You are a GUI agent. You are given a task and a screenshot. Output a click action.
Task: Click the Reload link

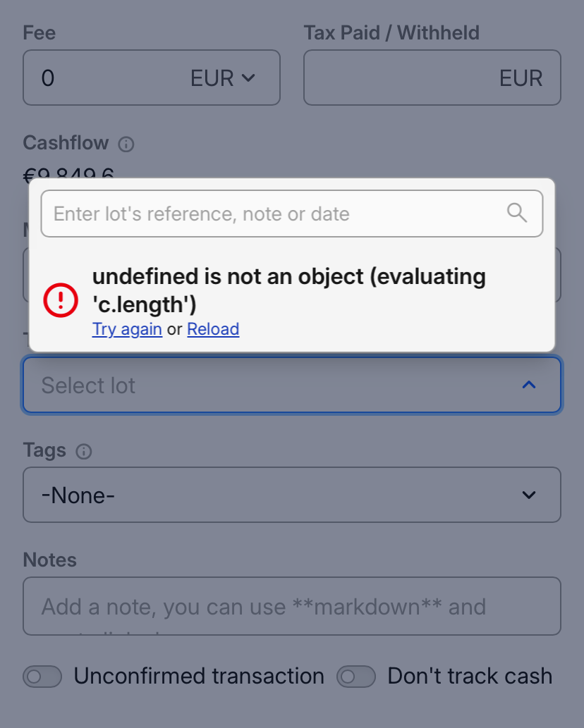coord(213,329)
